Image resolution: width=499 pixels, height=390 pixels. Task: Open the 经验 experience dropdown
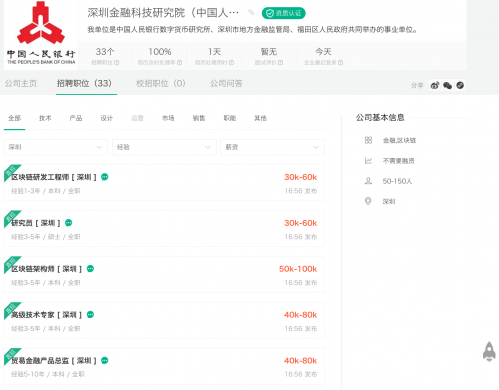164,147
